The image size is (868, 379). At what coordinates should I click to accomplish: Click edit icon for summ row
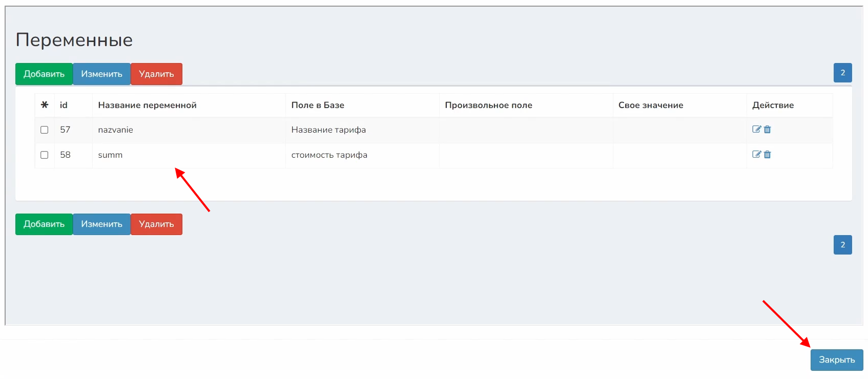(x=756, y=155)
